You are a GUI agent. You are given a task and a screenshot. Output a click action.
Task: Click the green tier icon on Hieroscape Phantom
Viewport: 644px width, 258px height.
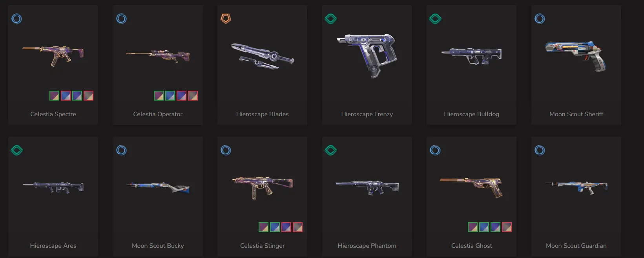[331, 150]
